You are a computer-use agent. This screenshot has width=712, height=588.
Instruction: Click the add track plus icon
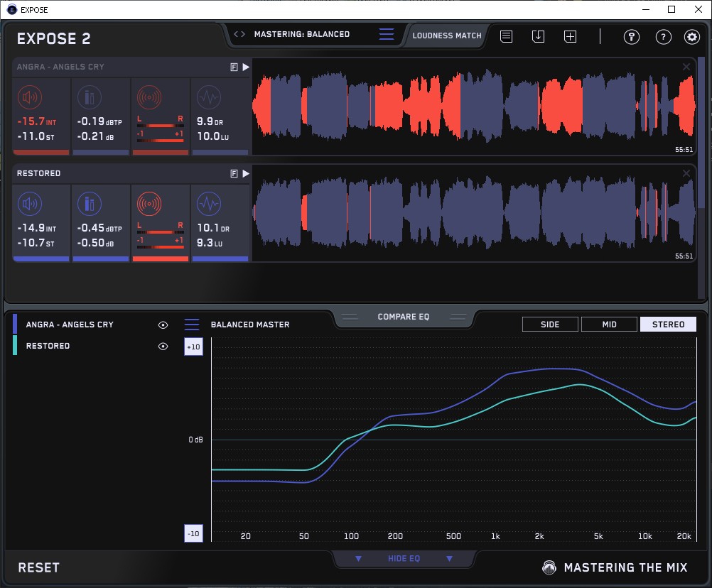pos(570,36)
